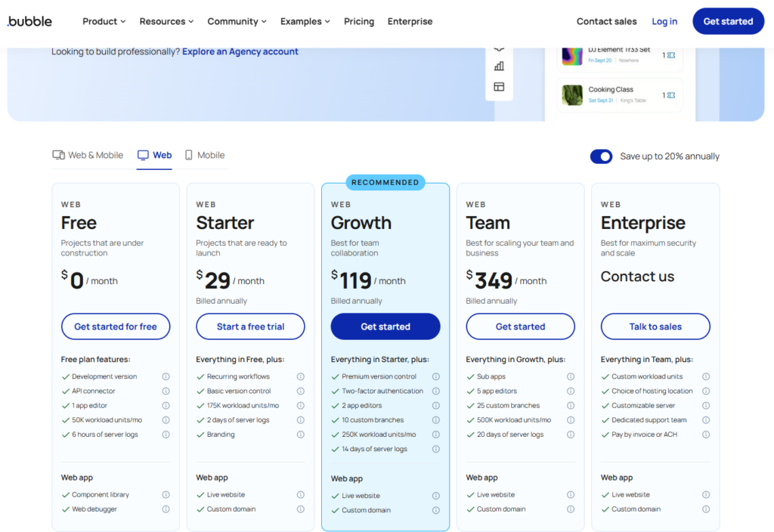Click info icon for Choice of hosting location
Image resolution: width=774 pixels, height=532 pixels.
tap(706, 391)
